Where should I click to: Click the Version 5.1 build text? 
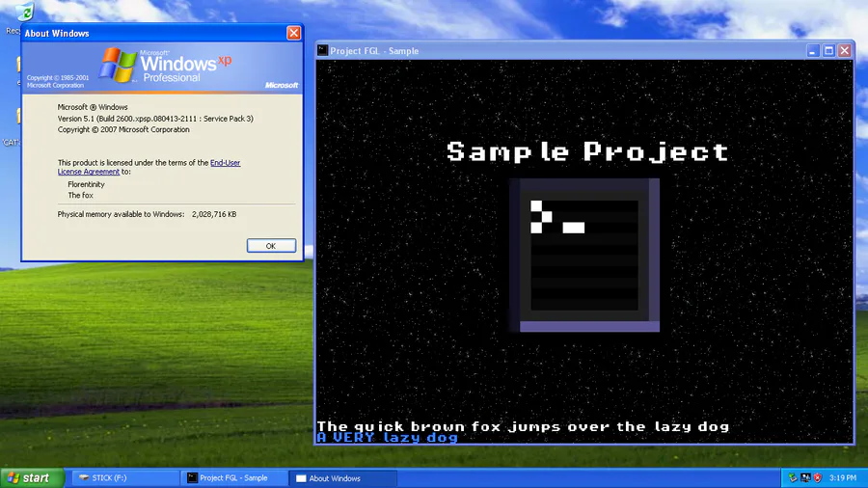(155, 119)
